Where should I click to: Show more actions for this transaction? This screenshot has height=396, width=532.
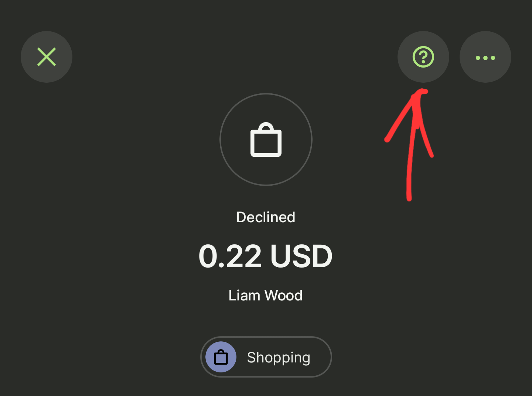tap(485, 57)
